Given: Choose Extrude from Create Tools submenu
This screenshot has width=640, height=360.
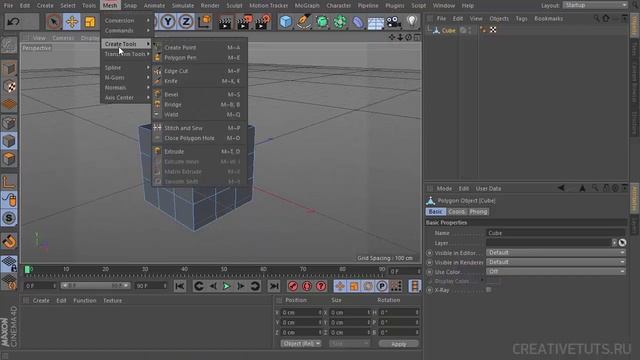Looking at the screenshot, I should point(199,151).
